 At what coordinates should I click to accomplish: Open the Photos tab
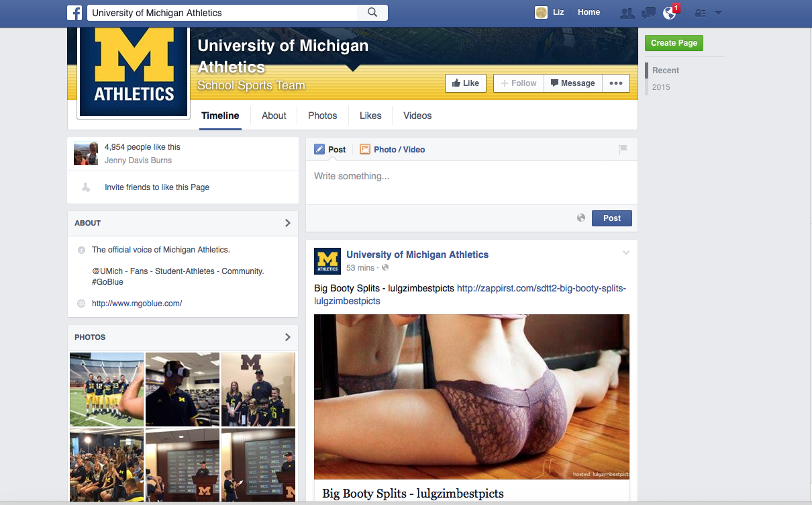tap(323, 116)
